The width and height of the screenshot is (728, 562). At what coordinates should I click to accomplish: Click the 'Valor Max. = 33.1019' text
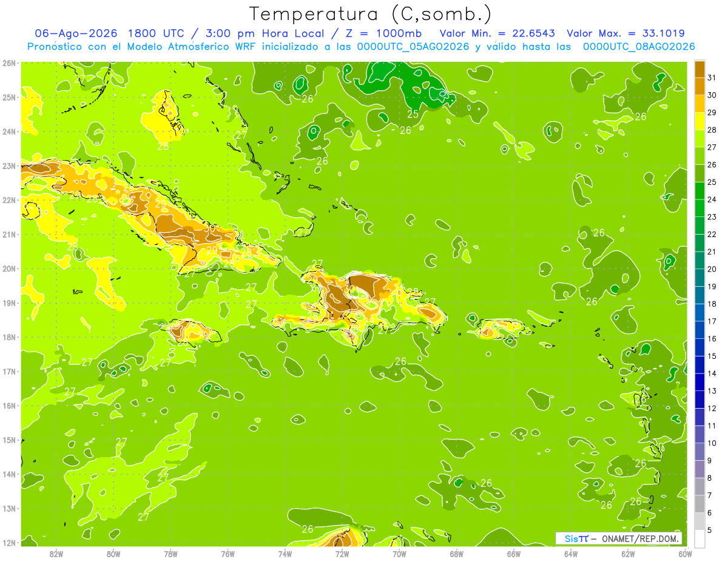coord(625,33)
